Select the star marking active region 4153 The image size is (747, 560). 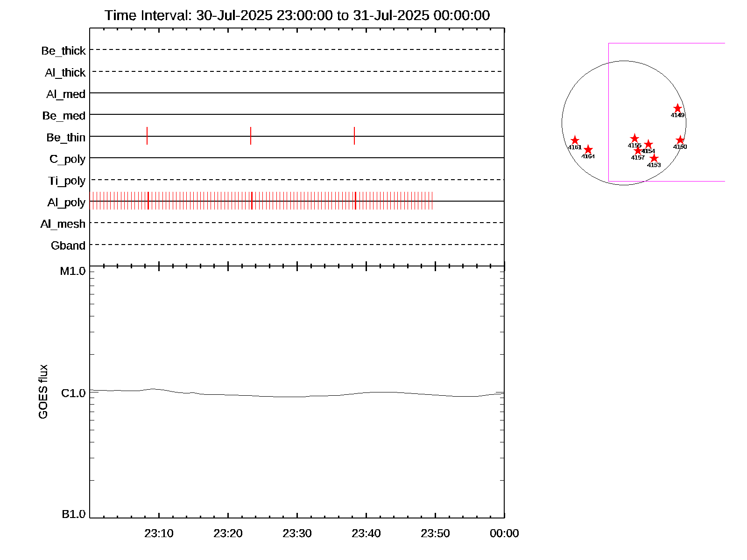(654, 158)
